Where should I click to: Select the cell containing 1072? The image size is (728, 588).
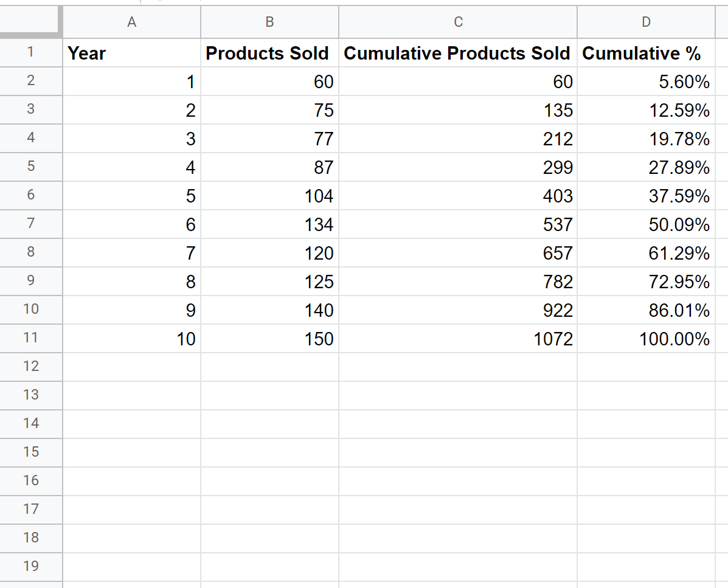click(x=458, y=339)
